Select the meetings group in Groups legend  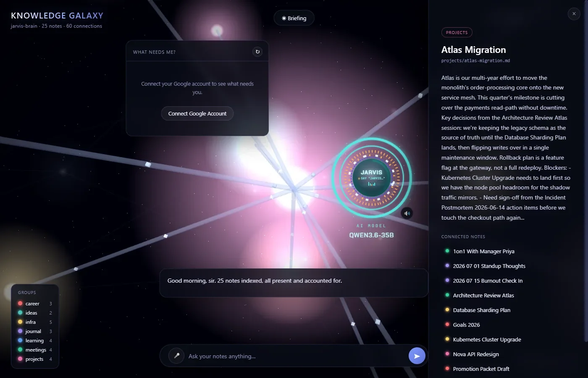[35, 349]
